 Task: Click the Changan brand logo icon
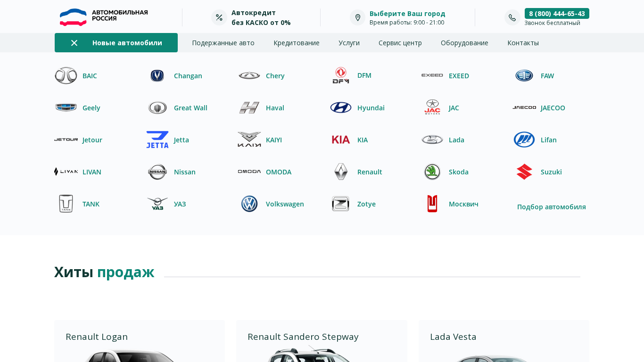point(157,75)
